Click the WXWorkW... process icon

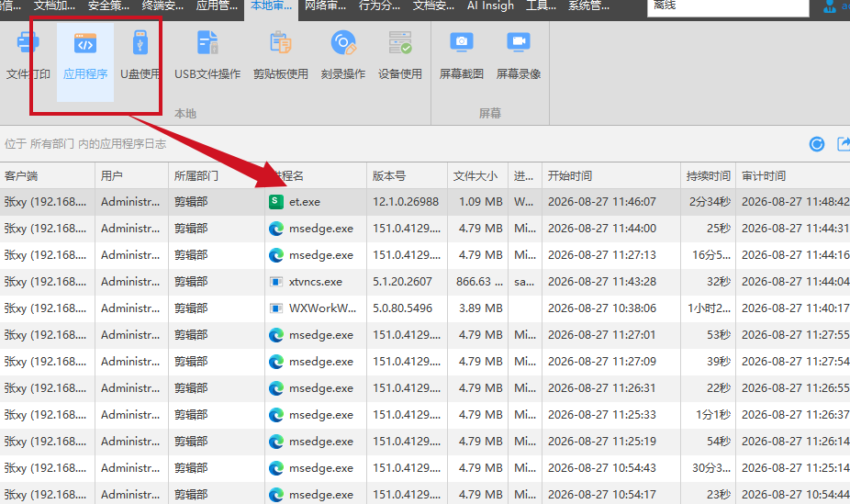point(276,308)
